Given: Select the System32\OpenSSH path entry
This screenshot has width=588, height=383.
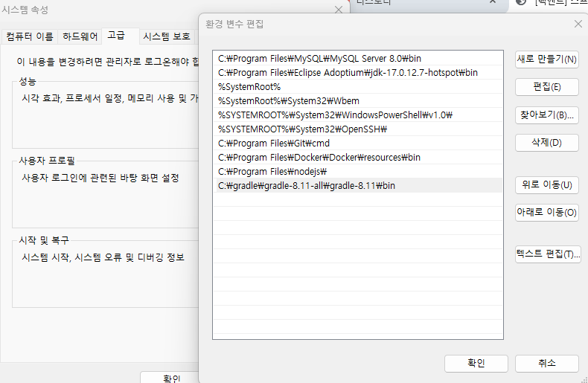Looking at the screenshot, I should coord(359,129).
